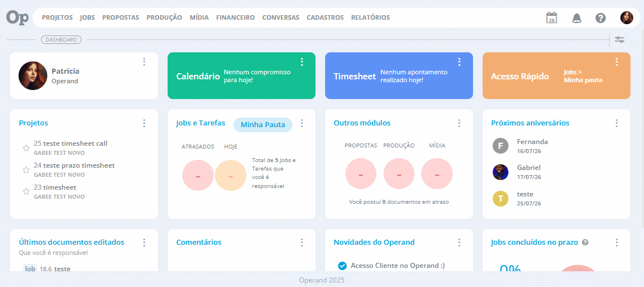This screenshot has width=644, height=287.
Task: Open Patrícia card options menu
Action: point(144,62)
